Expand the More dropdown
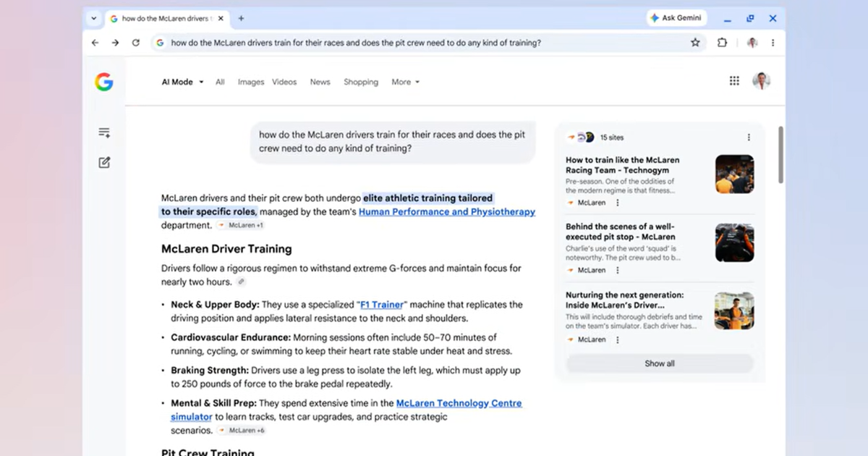 [405, 82]
